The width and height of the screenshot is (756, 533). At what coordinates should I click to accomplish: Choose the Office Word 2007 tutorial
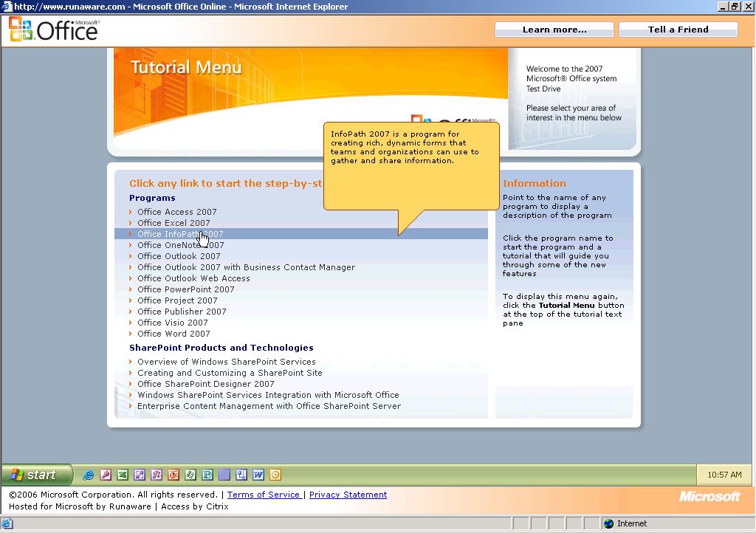pos(173,334)
